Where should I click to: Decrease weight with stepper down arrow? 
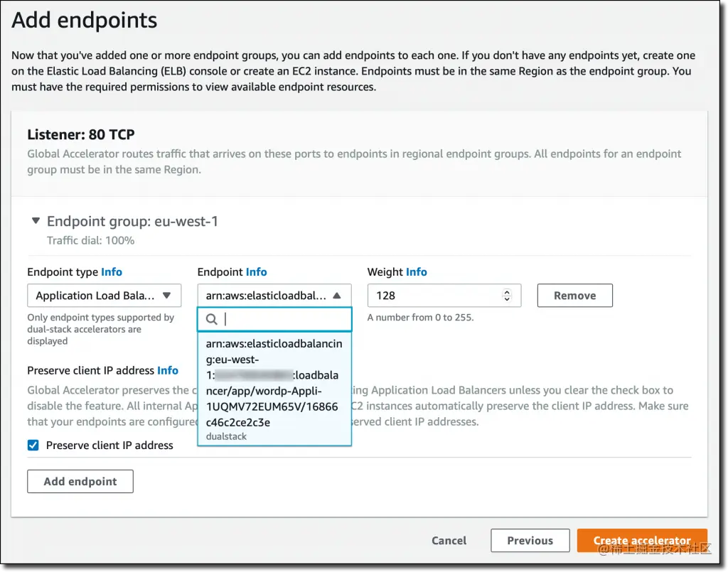point(507,300)
